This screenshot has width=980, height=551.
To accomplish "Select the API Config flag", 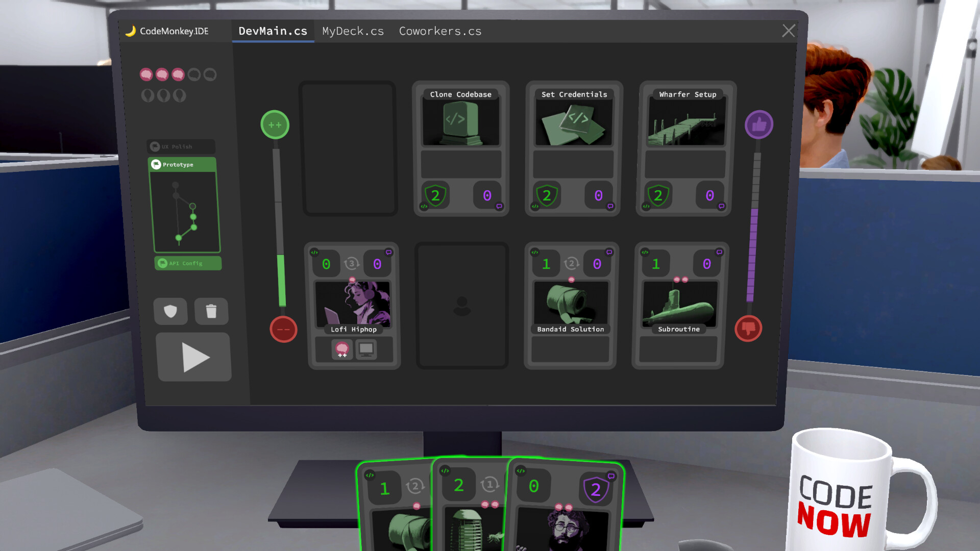I will [x=187, y=263].
